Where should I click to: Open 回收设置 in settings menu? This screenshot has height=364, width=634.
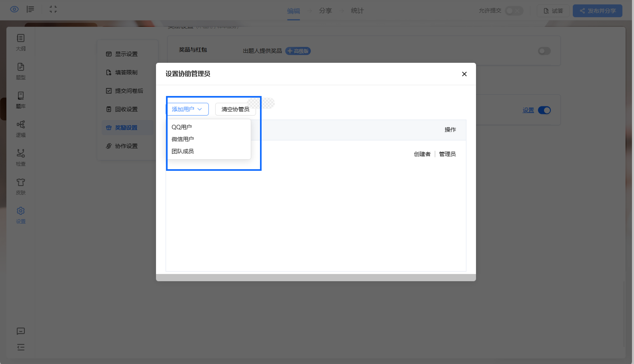click(128, 109)
